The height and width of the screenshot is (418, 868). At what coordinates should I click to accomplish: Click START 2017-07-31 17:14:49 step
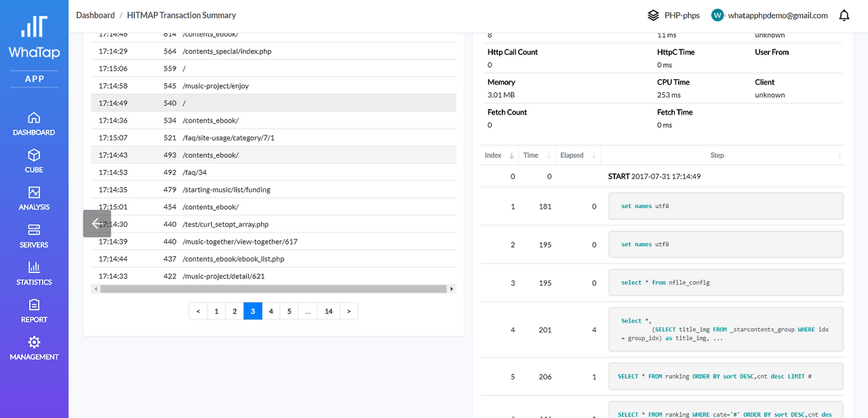pyautogui.click(x=654, y=176)
